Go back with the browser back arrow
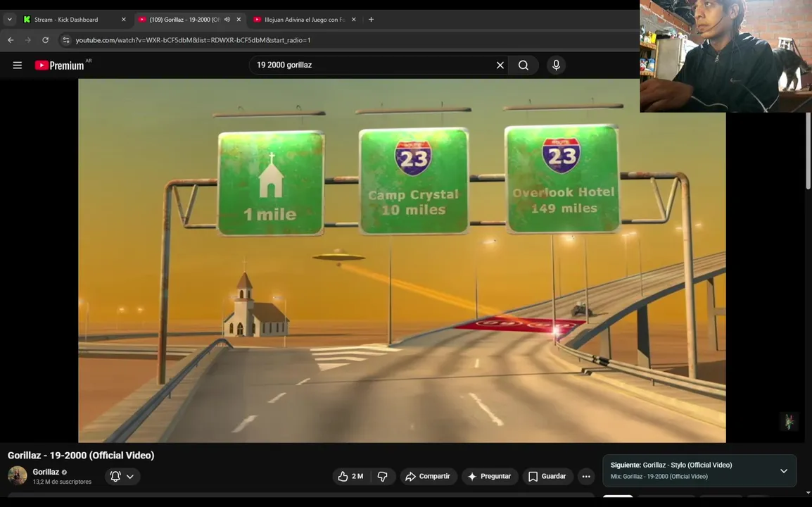Image resolution: width=812 pixels, height=507 pixels. [x=11, y=40]
